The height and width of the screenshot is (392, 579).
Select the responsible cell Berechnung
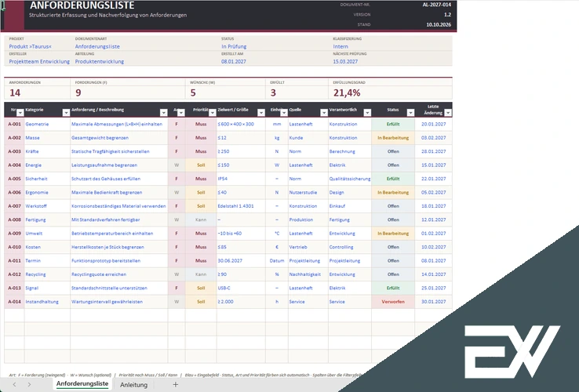[350, 151]
